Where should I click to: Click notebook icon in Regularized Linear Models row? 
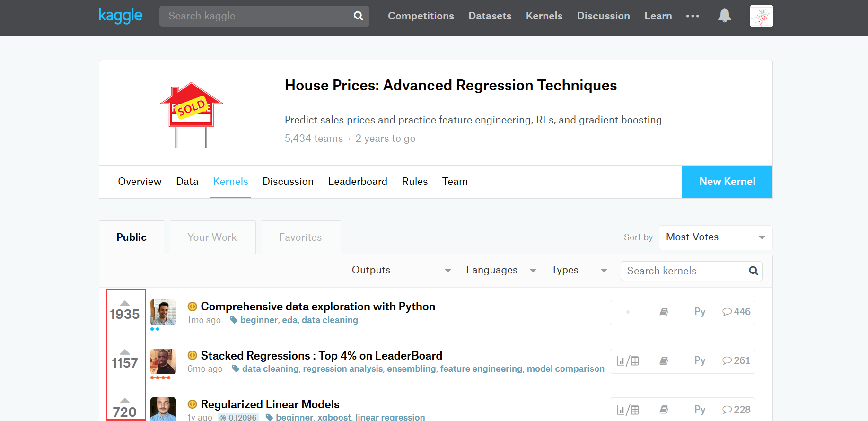[664, 410]
